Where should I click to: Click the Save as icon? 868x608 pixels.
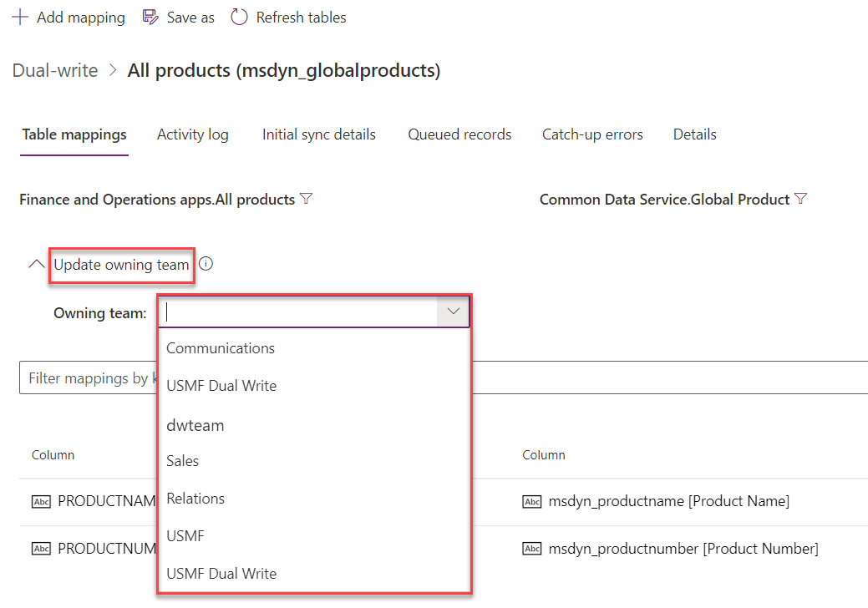click(150, 18)
